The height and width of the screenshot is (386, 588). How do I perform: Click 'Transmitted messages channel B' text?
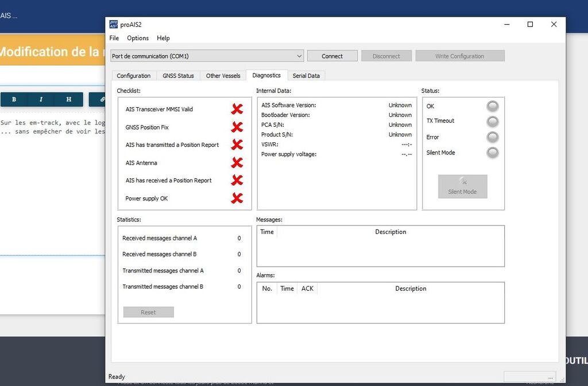pos(163,286)
